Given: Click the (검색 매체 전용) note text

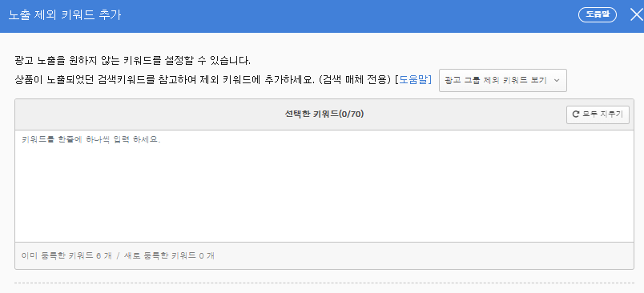Looking at the screenshot, I should [x=352, y=80].
